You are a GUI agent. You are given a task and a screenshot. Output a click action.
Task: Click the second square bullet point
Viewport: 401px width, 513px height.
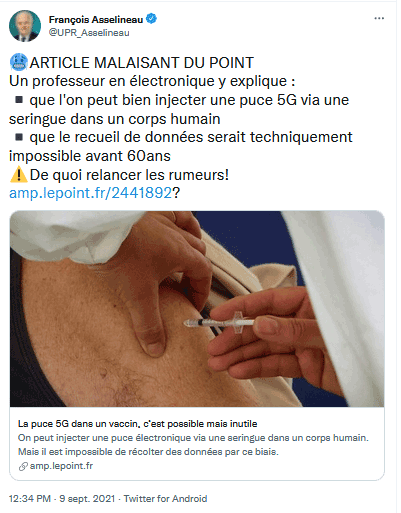click(19, 137)
